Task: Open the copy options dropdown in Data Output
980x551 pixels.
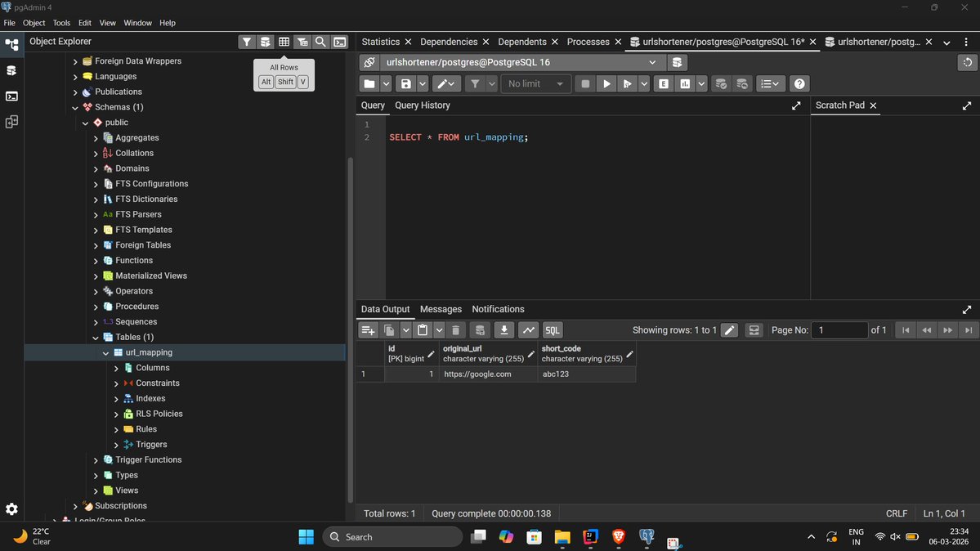Action: (406, 330)
